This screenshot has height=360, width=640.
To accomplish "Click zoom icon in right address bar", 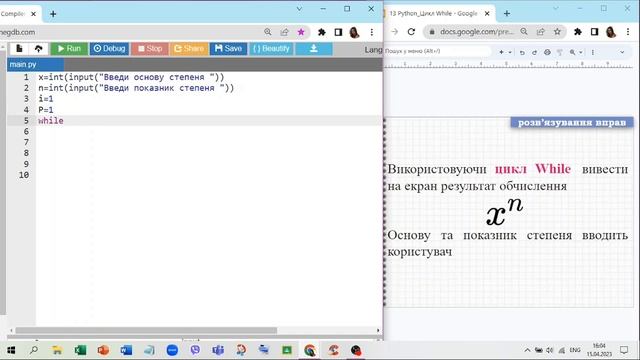I will 524,31.
